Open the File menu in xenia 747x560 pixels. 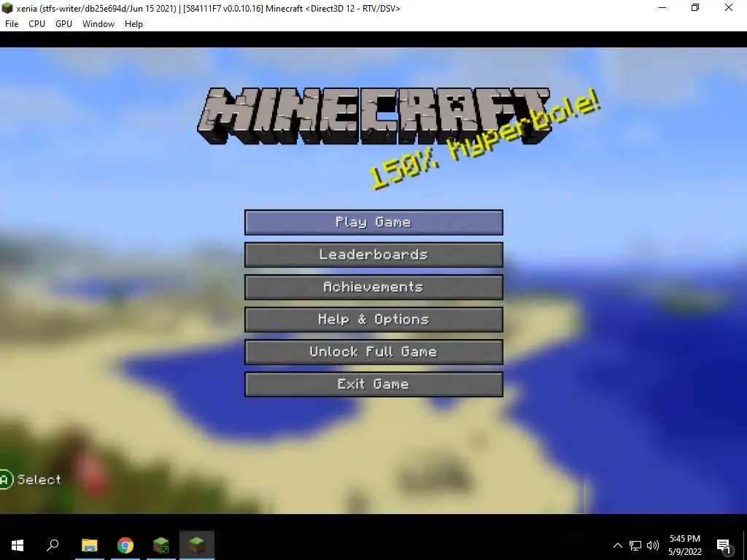tap(12, 24)
